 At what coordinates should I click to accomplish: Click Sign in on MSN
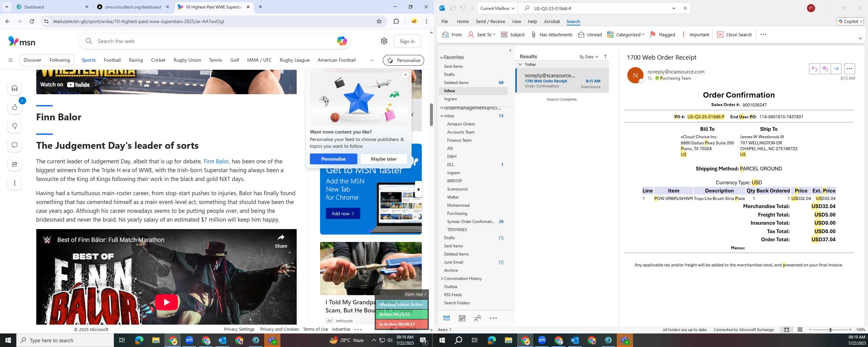coord(407,41)
